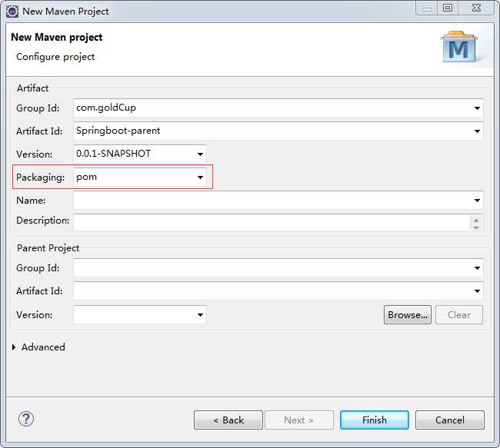Click the Finish button
This screenshot has width=500, height=448.
point(375,420)
